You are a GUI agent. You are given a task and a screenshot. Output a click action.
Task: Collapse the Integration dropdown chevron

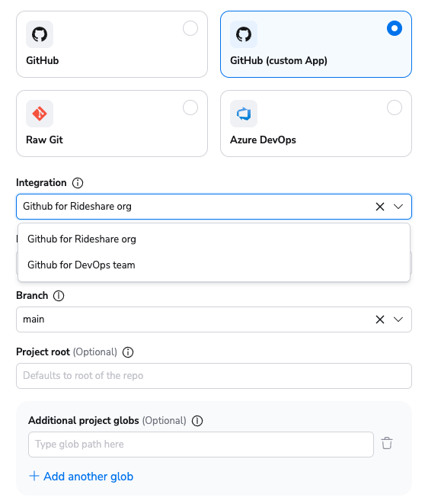(398, 207)
